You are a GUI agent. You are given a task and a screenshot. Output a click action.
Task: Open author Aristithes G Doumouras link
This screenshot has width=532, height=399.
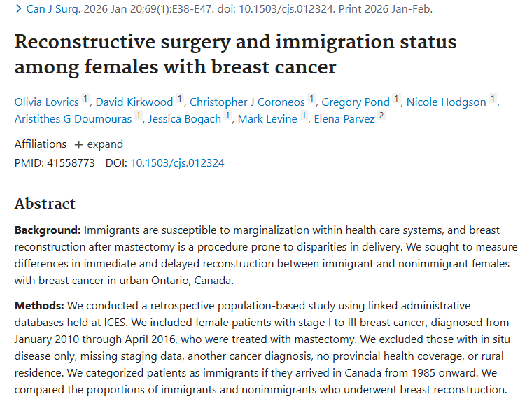pos(73,118)
